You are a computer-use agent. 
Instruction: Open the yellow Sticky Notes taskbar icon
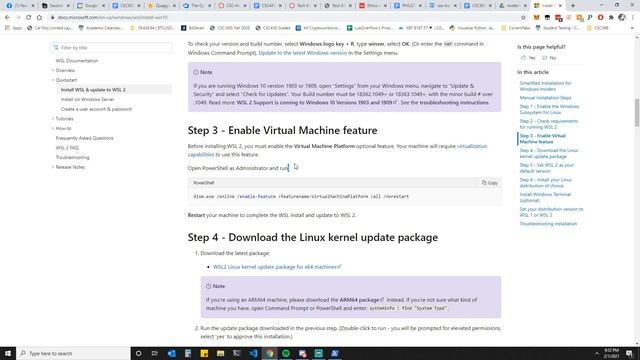pyautogui.click(x=204, y=353)
